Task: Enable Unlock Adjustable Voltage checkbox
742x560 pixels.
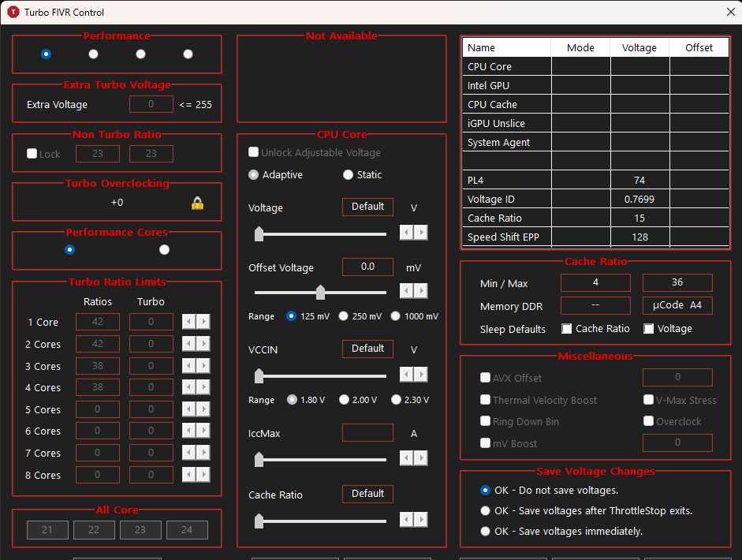Action: pos(254,152)
